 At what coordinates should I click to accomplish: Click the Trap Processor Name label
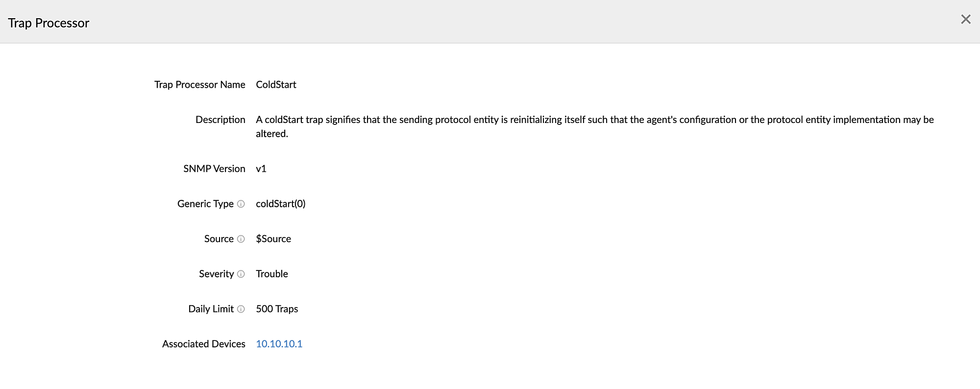pos(199,85)
